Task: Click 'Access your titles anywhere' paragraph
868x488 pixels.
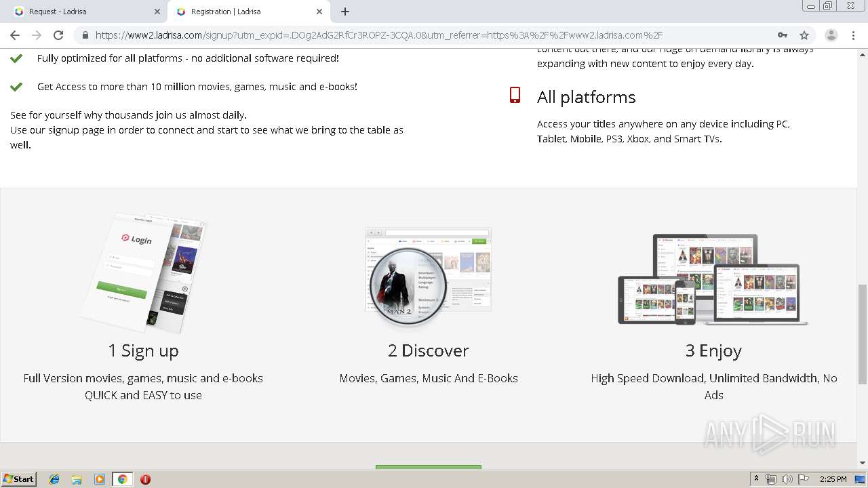Action: click(x=663, y=131)
